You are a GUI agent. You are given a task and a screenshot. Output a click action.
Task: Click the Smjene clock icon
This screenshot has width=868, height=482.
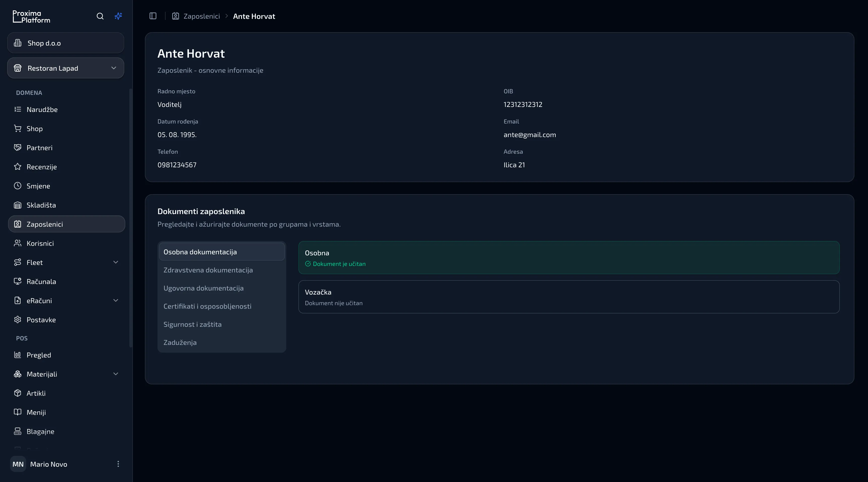point(18,186)
